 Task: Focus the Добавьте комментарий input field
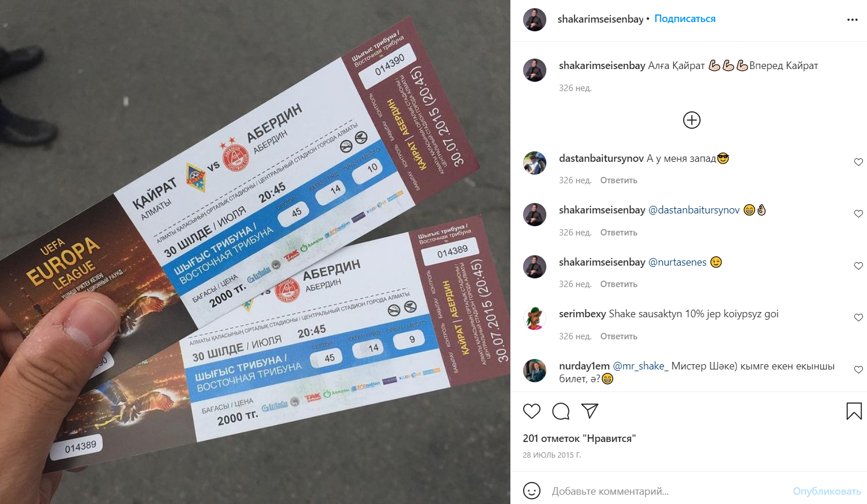(x=667, y=491)
